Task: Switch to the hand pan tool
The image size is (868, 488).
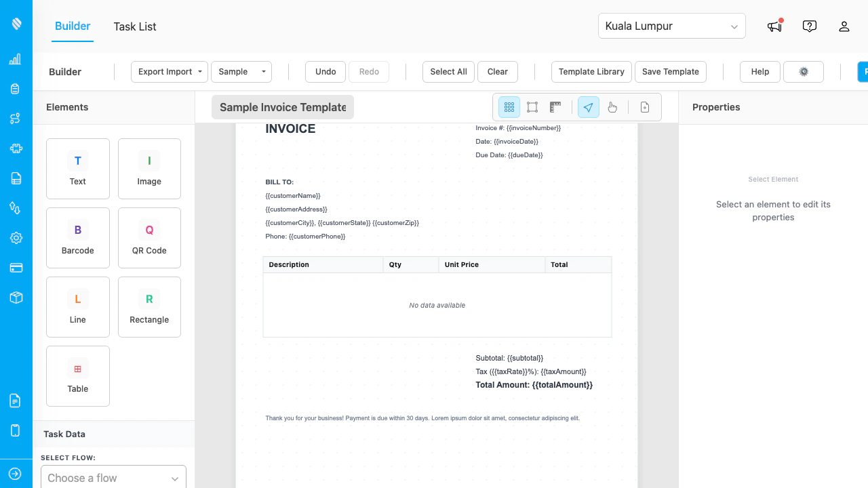Action: tap(612, 107)
